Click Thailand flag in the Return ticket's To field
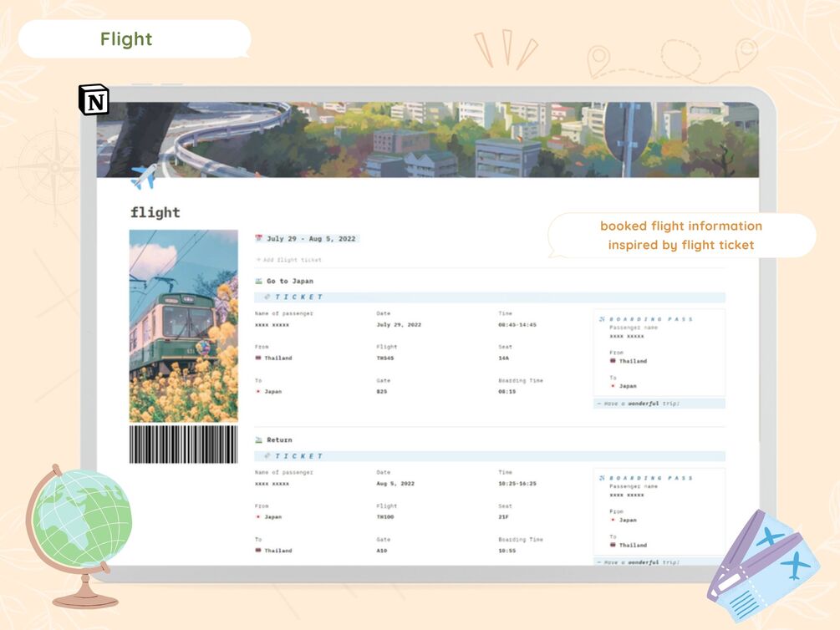840x630 pixels. (x=258, y=550)
